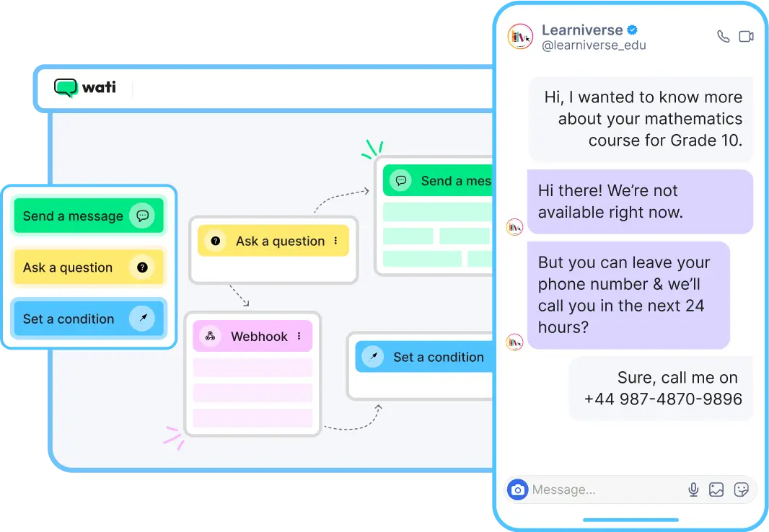Screen dimensions: 769x532
Task: Click the arrow icon on the Set a condition node
Action: [x=373, y=357]
